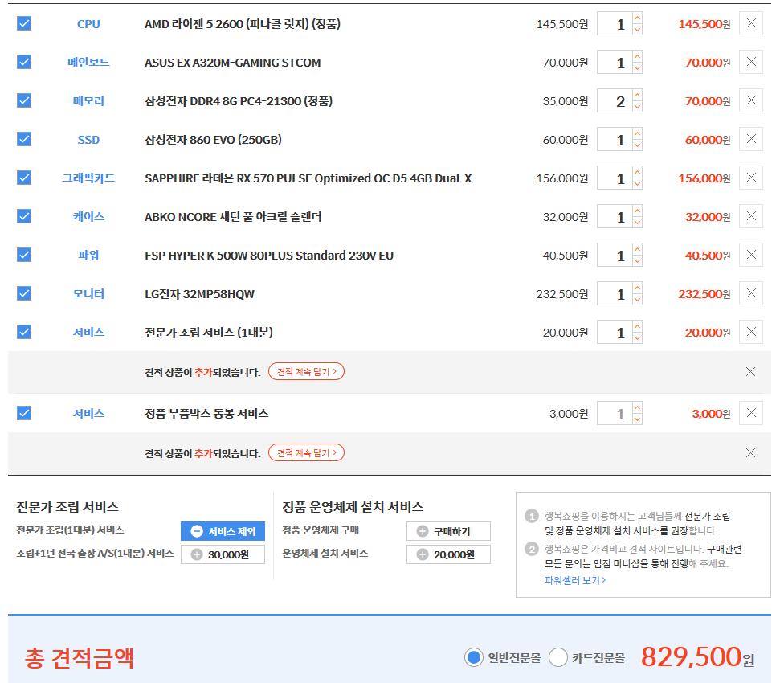Open the 메인보드 category link
Viewport: 784px width, 683px height.
(88, 63)
